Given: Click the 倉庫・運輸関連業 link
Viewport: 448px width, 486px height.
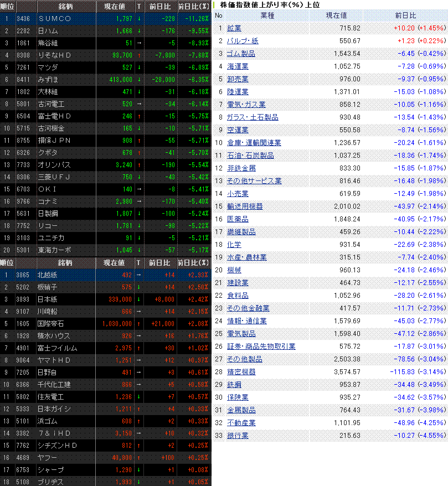Looking at the screenshot, I should pos(254,143).
